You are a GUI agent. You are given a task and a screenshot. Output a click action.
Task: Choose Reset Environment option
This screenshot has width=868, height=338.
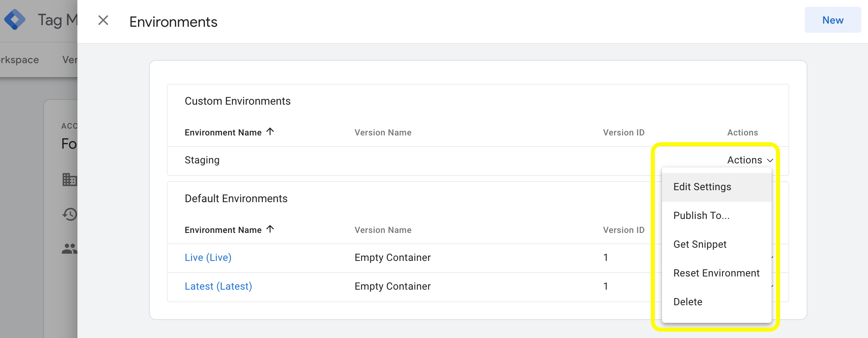coord(716,273)
